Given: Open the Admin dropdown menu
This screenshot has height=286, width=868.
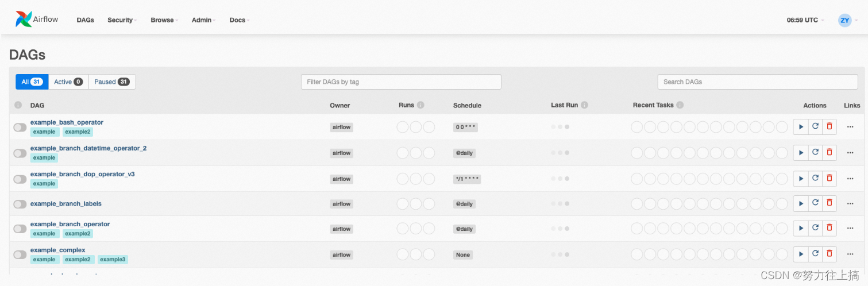Looking at the screenshot, I should (x=203, y=20).
